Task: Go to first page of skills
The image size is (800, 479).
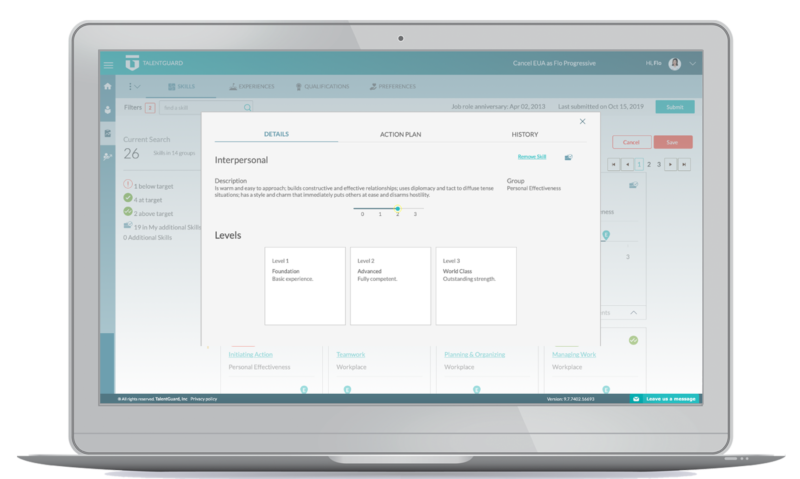Action: coord(613,164)
